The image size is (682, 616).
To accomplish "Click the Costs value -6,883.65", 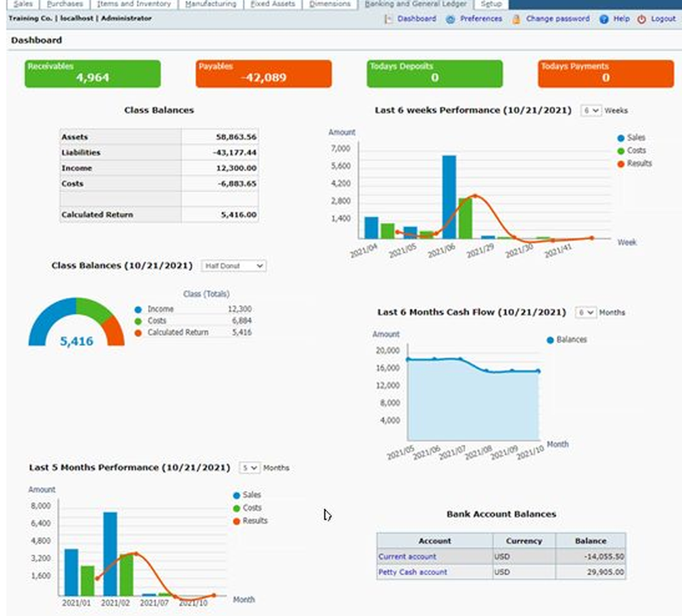I will (237, 184).
